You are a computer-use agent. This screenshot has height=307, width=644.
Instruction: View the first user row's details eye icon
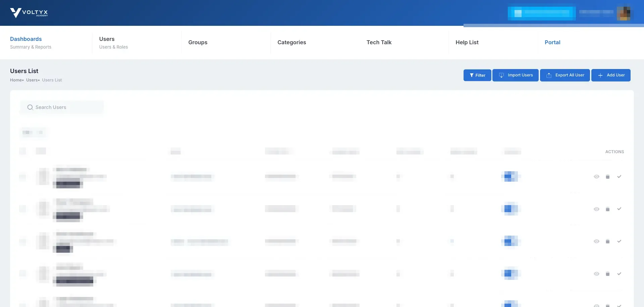coord(596,177)
